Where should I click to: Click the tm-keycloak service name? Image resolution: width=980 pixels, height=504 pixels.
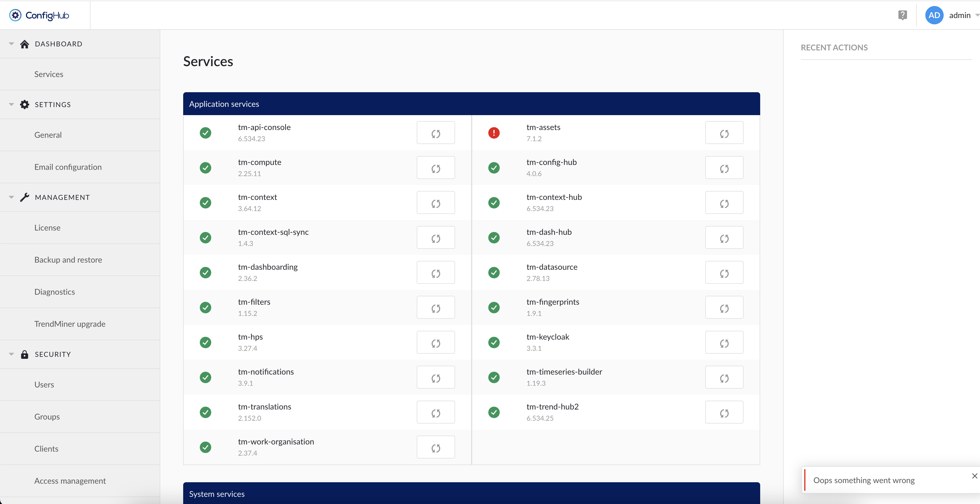(x=548, y=337)
